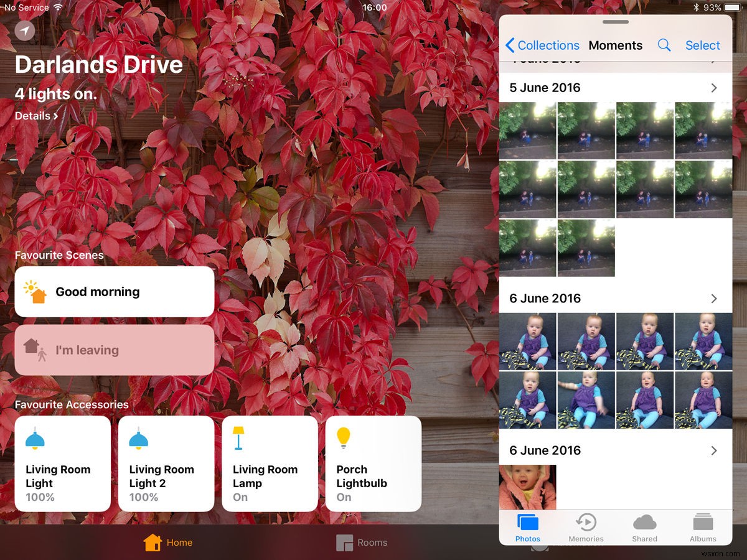This screenshot has height=560, width=747.
Task: Switch to the Albums tab
Action: 703,523
